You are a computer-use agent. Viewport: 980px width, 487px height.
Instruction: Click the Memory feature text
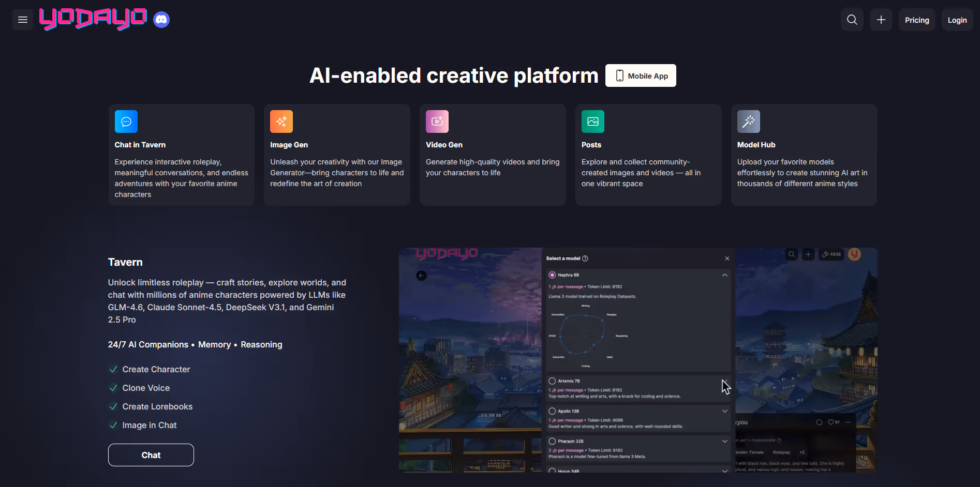[214, 344]
